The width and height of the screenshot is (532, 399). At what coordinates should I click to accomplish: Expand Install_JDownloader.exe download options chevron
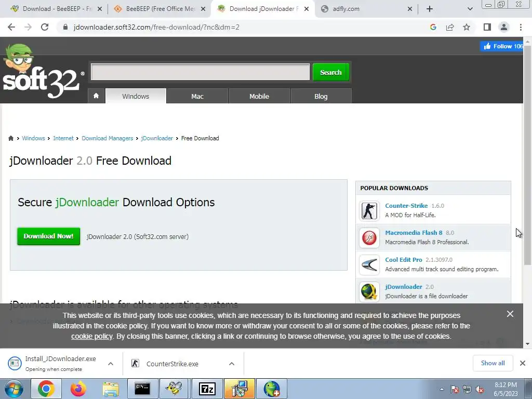pyautogui.click(x=111, y=364)
